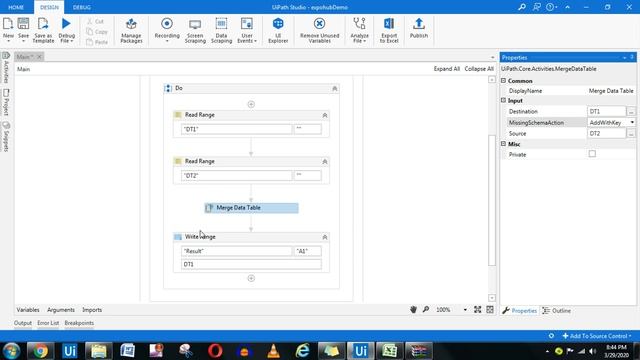
Task: Click Save as Template icon
Action: (43, 30)
